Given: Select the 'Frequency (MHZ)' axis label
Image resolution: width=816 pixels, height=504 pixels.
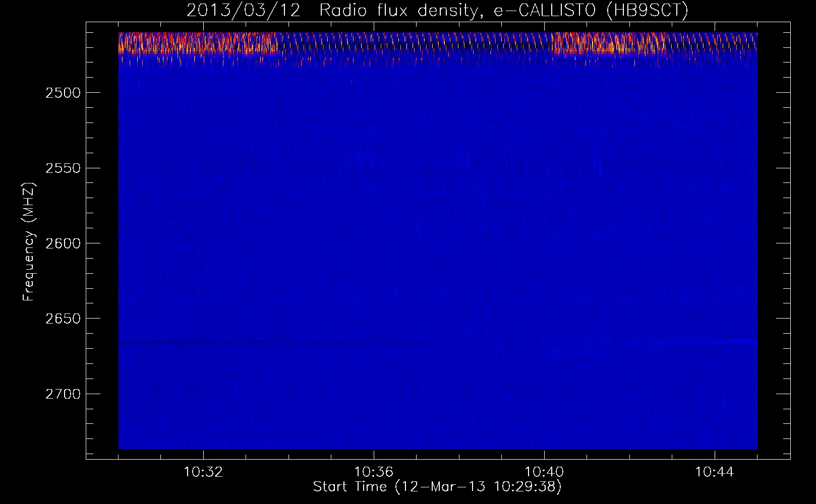Looking at the screenshot, I should (29, 242).
